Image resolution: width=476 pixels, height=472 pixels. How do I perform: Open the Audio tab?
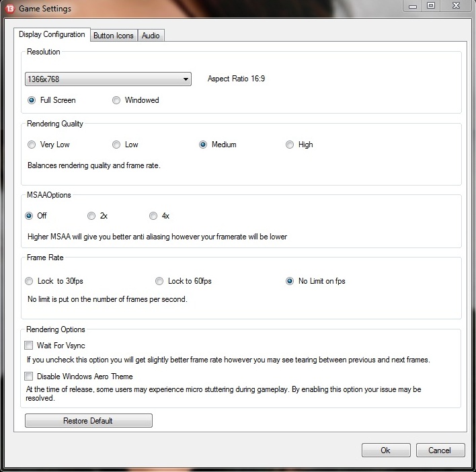(151, 36)
